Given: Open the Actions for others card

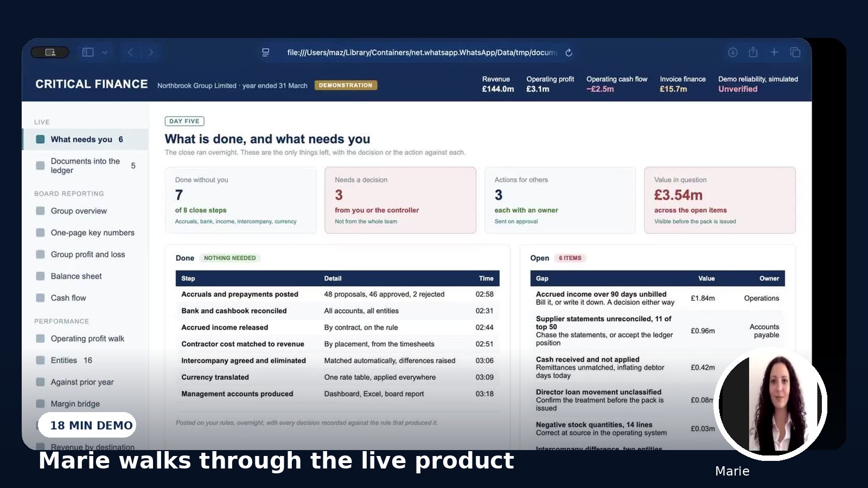Looking at the screenshot, I should [560, 200].
